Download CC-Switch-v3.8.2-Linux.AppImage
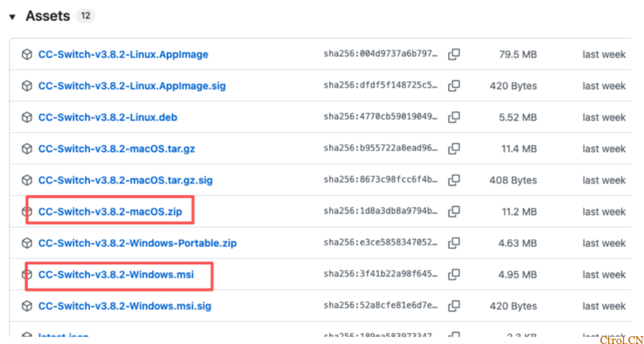 click(x=123, y=54)
